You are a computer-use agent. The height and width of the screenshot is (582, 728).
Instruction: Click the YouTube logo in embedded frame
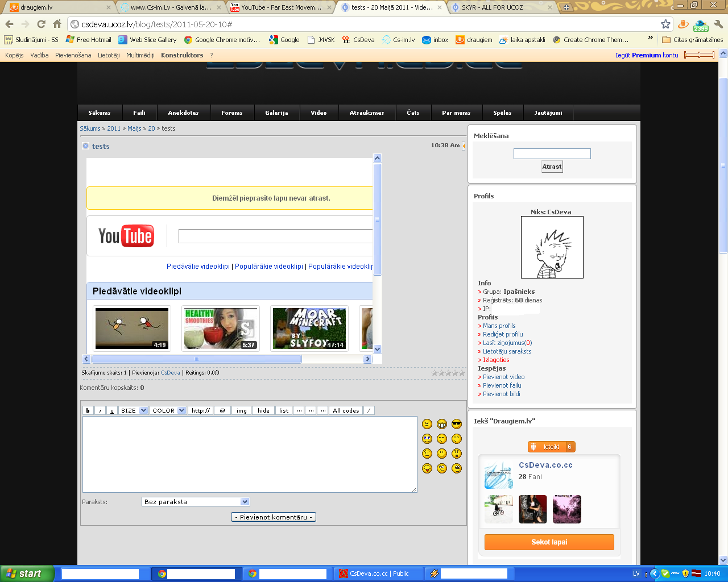pyautogui.click(x=126, y=236)
